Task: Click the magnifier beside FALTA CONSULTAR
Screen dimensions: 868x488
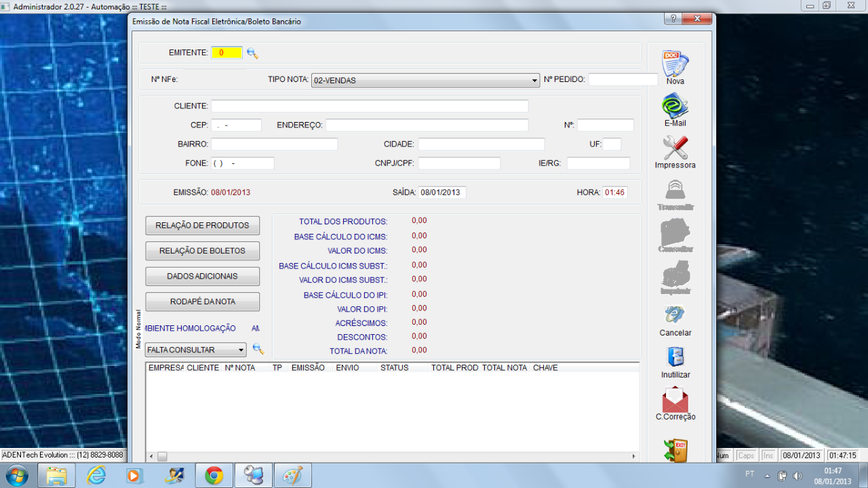Action: (x=258, y=349)
